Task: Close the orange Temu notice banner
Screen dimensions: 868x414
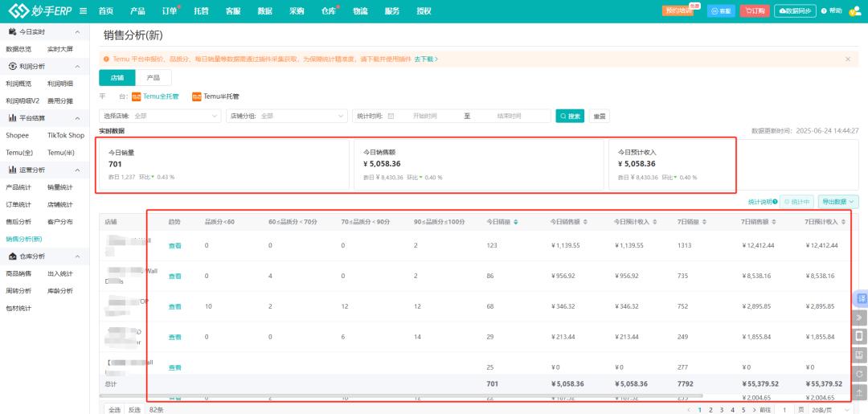Action: click(x=847, y=59)
